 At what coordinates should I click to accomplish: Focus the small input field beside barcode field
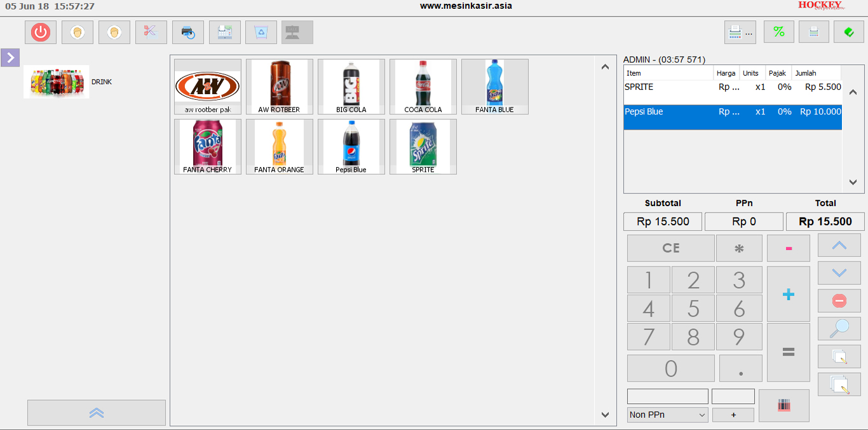coord(733,396)
